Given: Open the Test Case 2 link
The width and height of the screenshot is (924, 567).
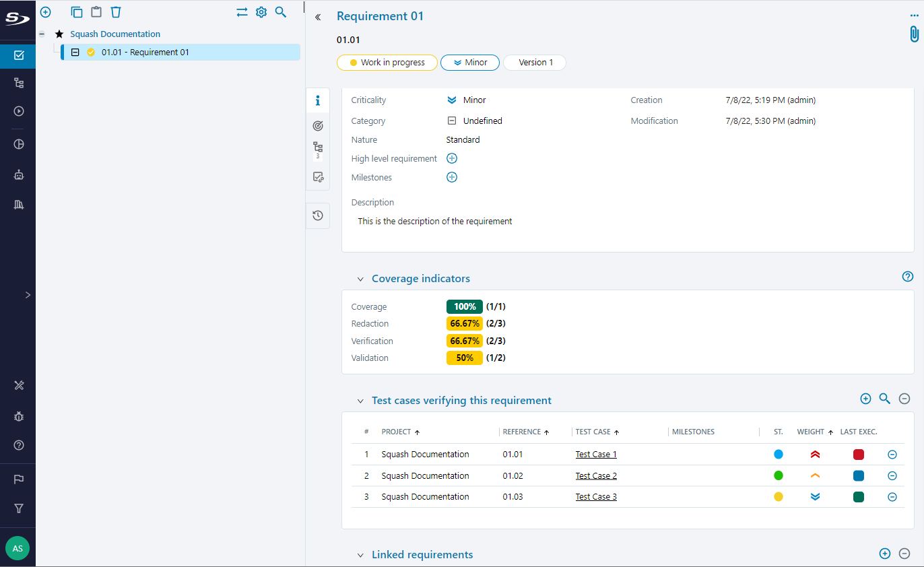Looking at the screenshot, I should (596, 475).
